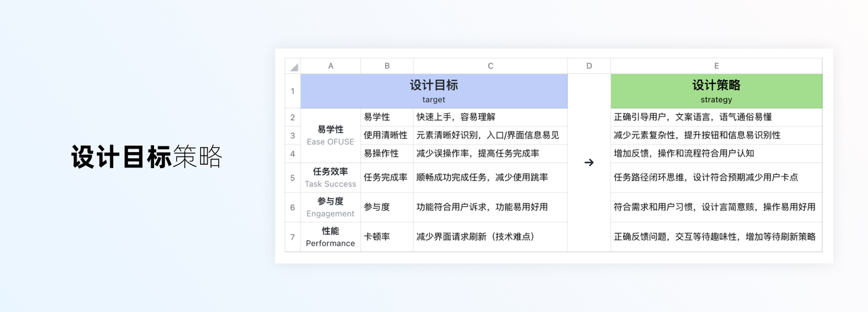Click the green 设计策略 strategy header cell
868x312 pixels.
point(716,91)
